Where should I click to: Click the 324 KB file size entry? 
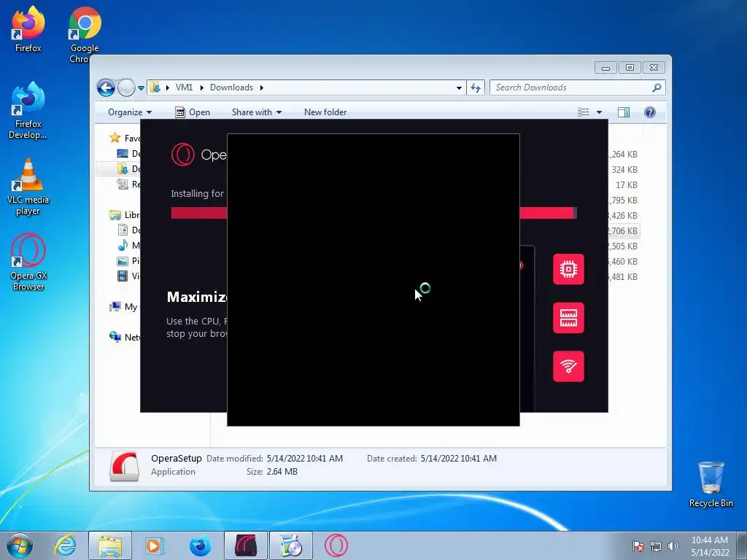pyautogui.click(x=624, y=169)
